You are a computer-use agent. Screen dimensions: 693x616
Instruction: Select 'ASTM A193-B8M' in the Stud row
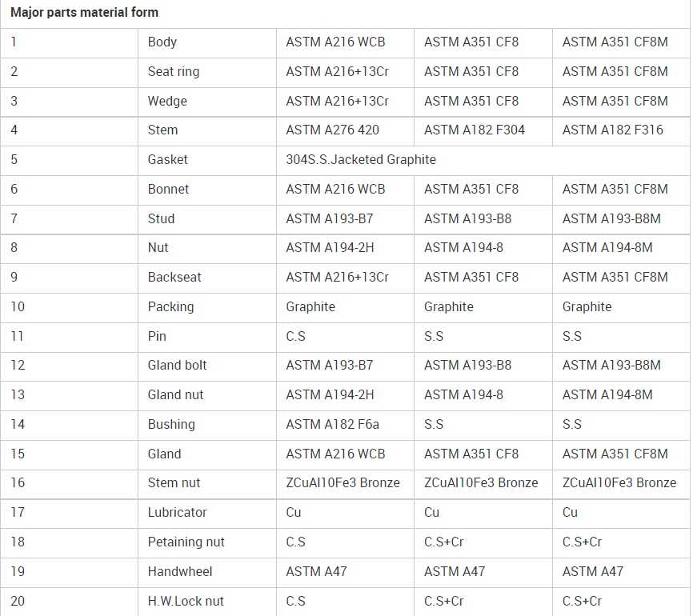pyautogui.click(x=611, y=218)
